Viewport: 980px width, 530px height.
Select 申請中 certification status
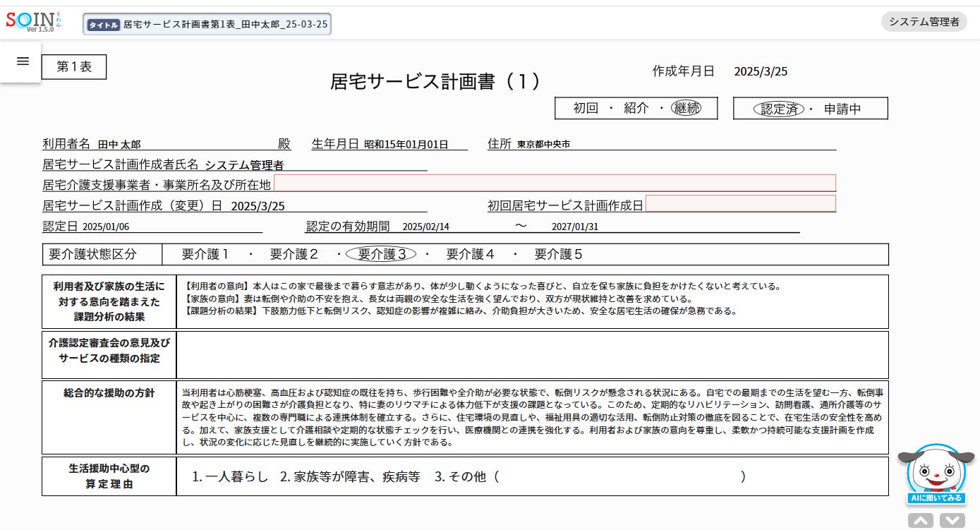click(842, 109)
